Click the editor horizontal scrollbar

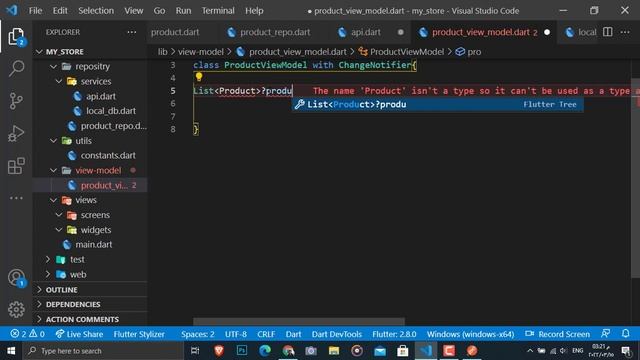(x=299, y=321)
